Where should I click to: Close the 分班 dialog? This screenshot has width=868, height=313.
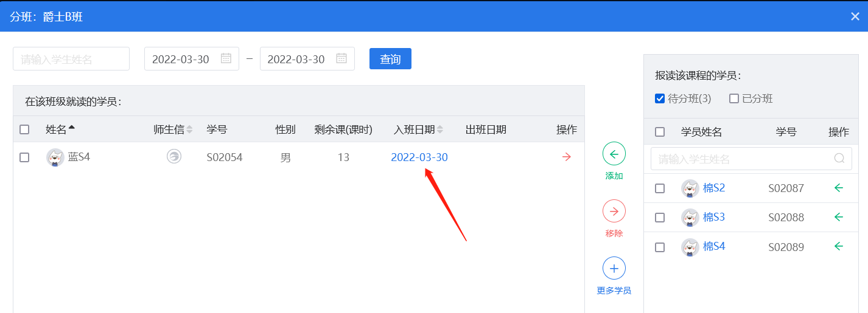coord(855,16)
